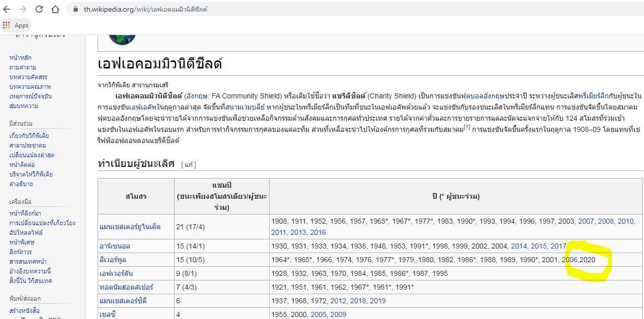Open หน้าพิเศษ special pages link
Image resolution: width=644 pixels, height=319 pixels.
(21, 242)
